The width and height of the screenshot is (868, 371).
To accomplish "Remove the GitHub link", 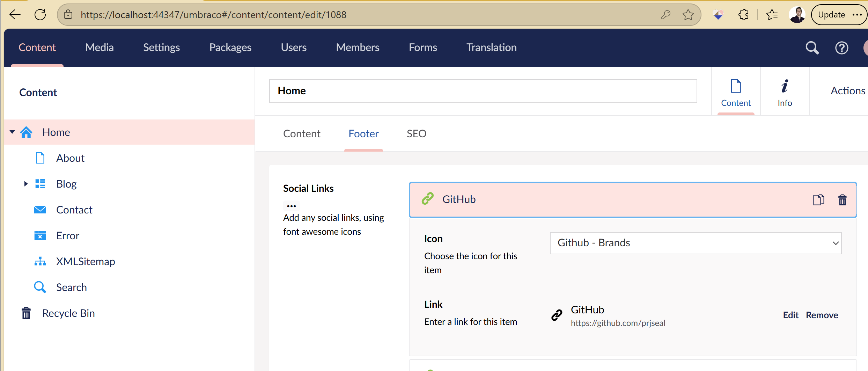I will click(x=822, y=315).
